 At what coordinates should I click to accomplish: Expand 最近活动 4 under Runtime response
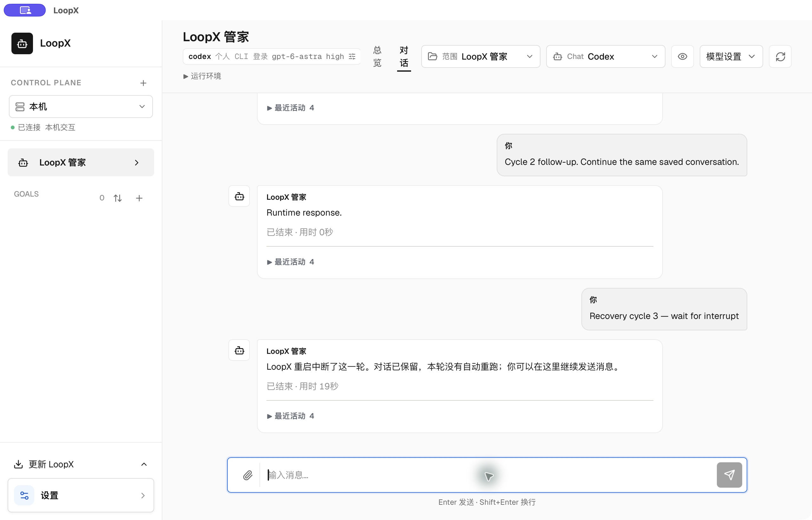(291, 262)
